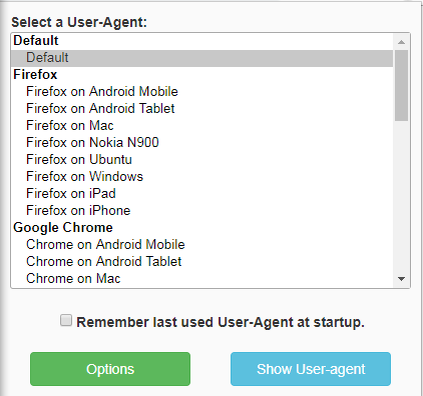The height and width of the screenshot is (396, 423).
Task: Enable Remember last used User-Agent checkbox
Action: click(66, 320)
